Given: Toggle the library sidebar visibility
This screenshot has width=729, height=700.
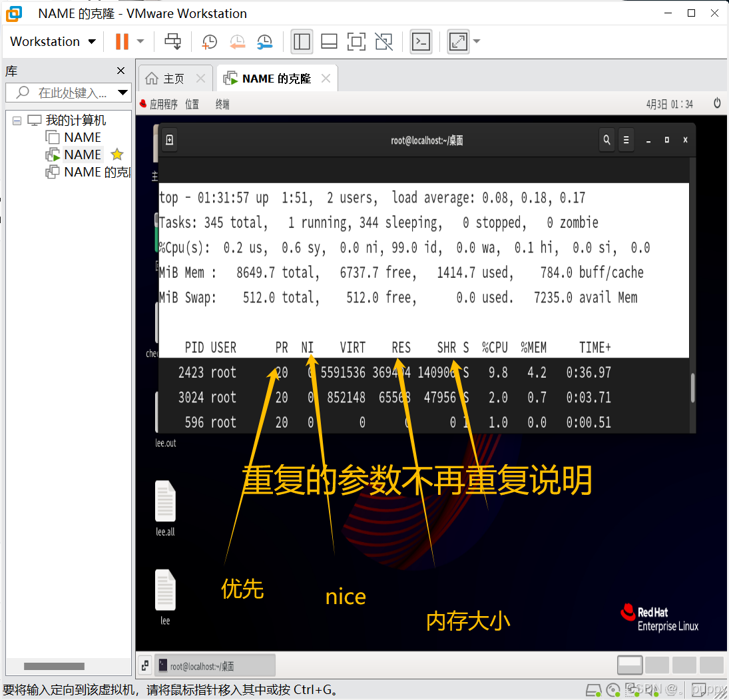Looking at the screenshot, I should pyautogui.click(x=302, y=41).
